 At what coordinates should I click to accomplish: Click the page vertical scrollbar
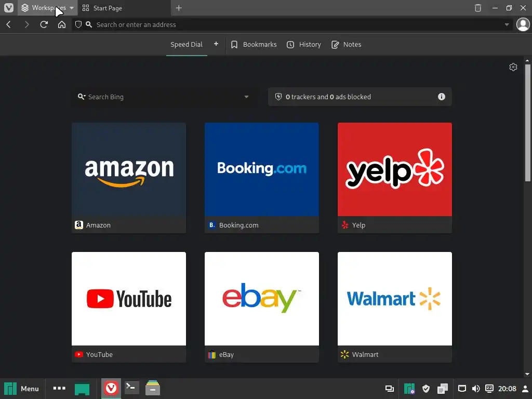pyautogui.click(x=527, y=123)
